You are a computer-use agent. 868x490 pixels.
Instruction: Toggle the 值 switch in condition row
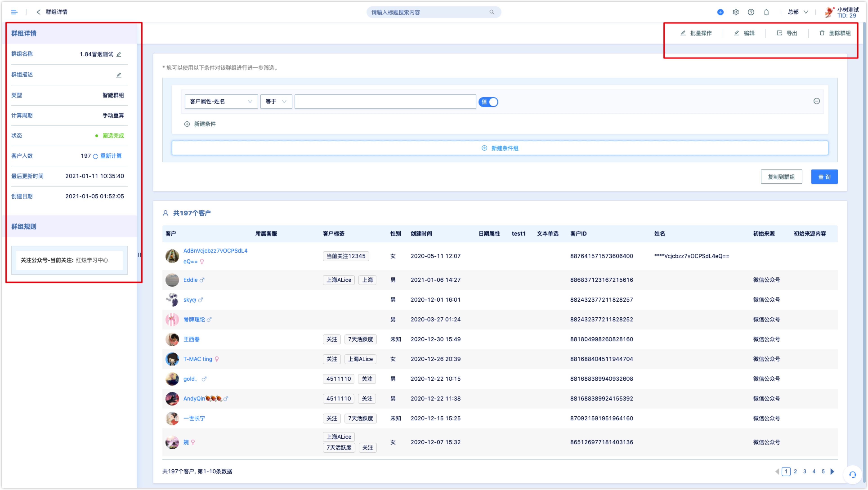click(x=488, y=102)
